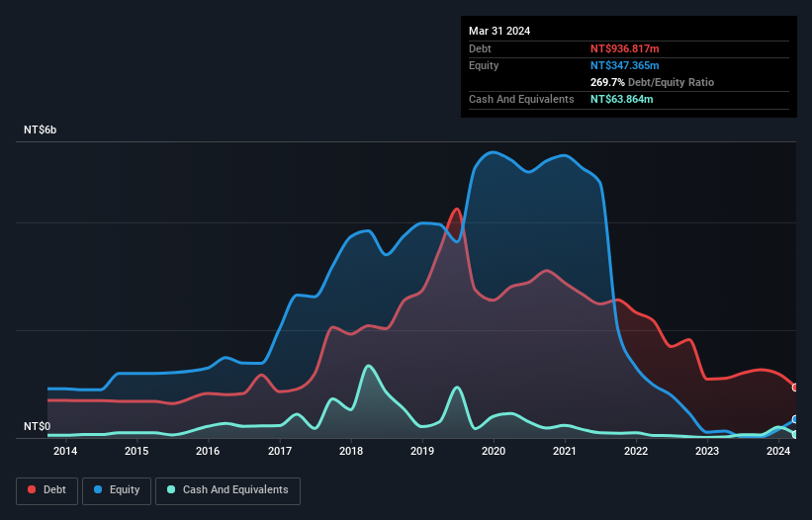Toggle the Debt series legend button
Viewport: 812px width, 520px height.
click(x=47, y=490)
